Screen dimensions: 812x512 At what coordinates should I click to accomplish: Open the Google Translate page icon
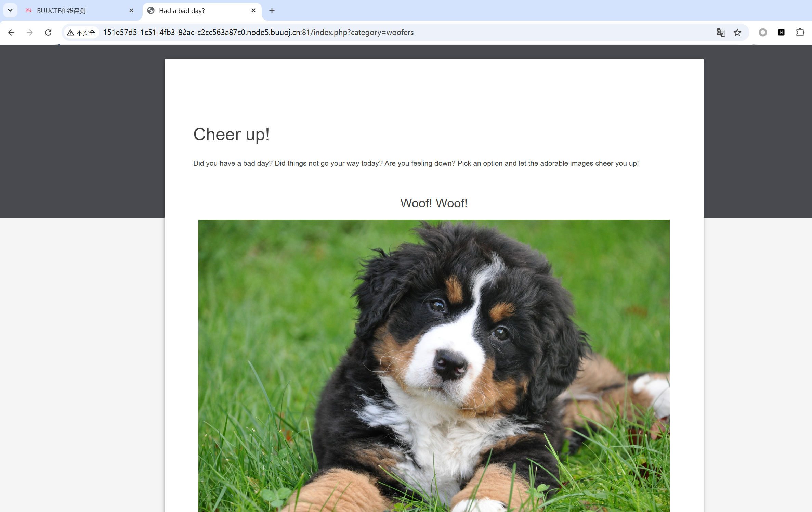pos(721,33)
